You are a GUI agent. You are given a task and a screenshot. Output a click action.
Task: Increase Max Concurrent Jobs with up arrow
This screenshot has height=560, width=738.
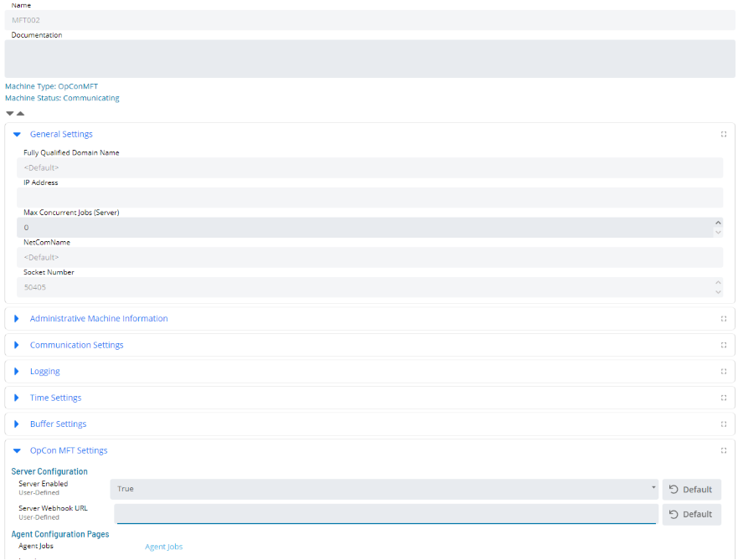718,223
